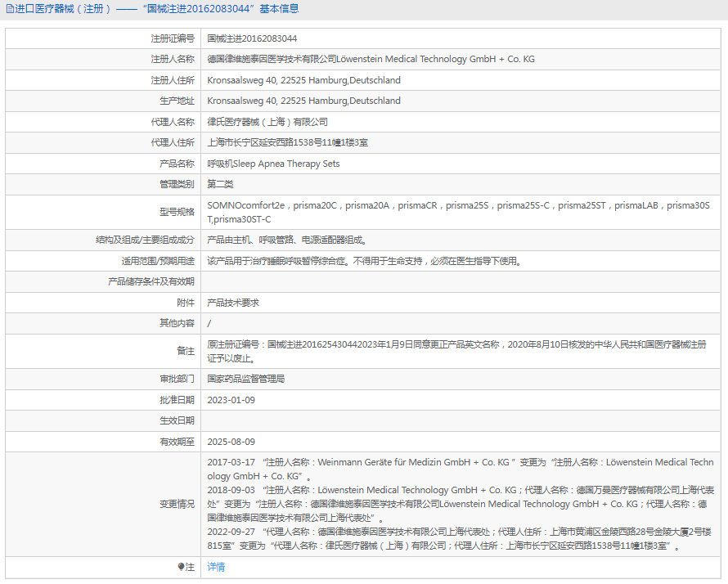Screen dimensions: 728x584
Task: Click the 产品储存条件及有效期 label
Action: (x=151, y=281)
